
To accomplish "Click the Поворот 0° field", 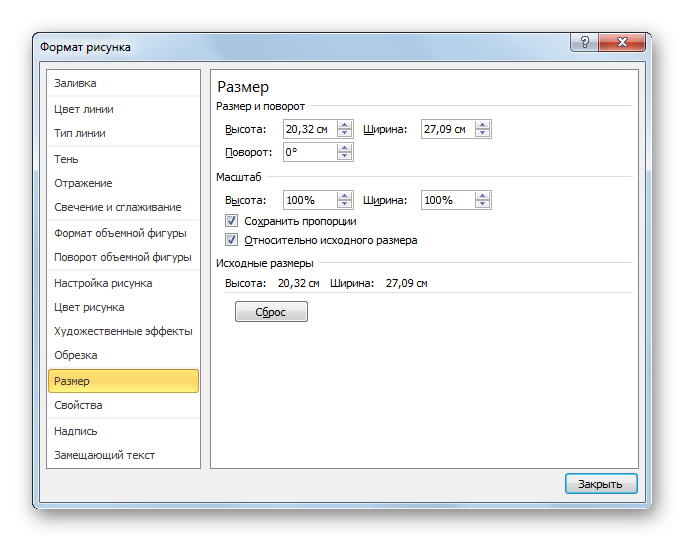I will click(x=310, y=152).
